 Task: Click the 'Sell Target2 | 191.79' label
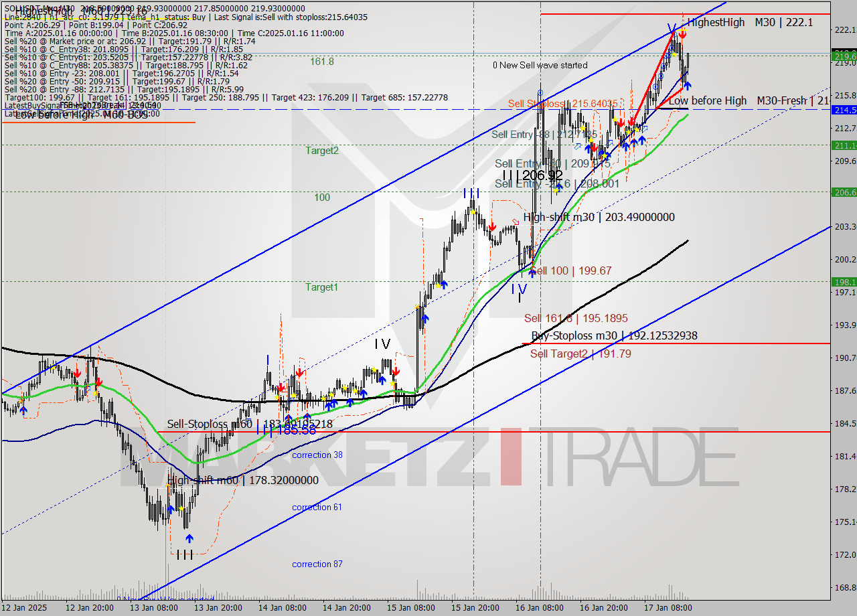click(x=580, y=353)
